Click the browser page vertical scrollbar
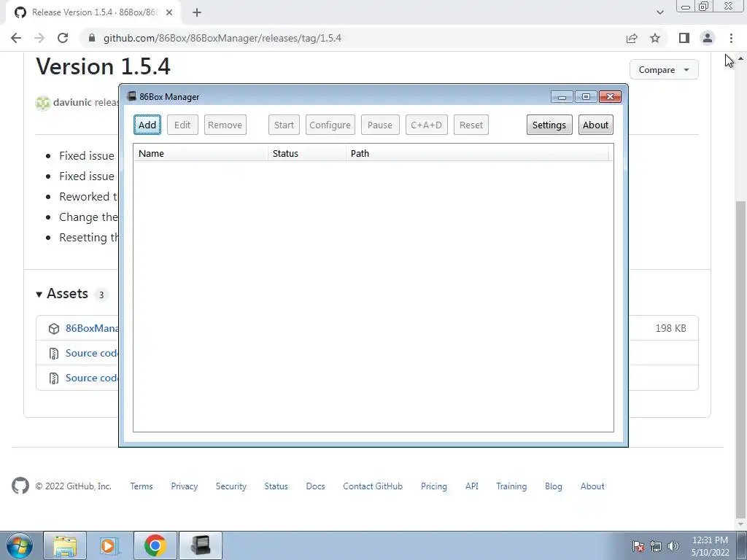This screenshot has height=560, width=747. (741, 358)
